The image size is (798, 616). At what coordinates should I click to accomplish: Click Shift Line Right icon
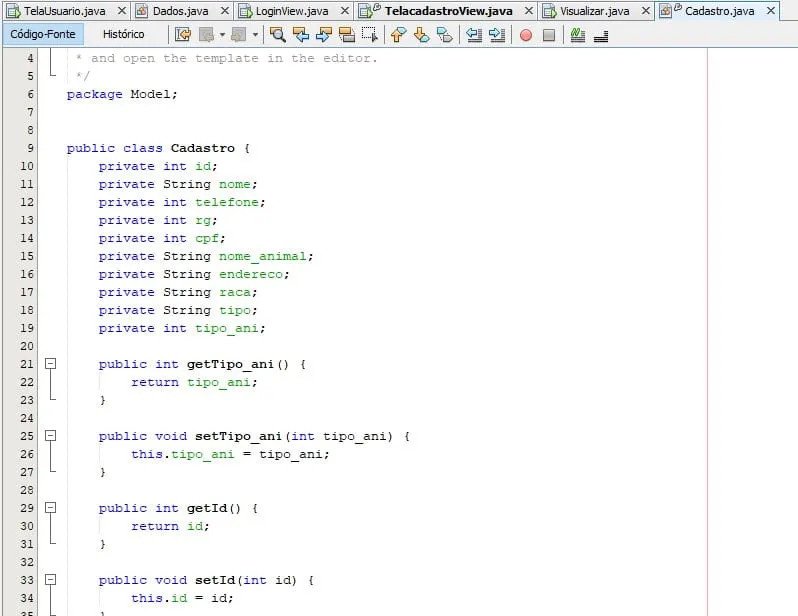click(x=497, y=35)
